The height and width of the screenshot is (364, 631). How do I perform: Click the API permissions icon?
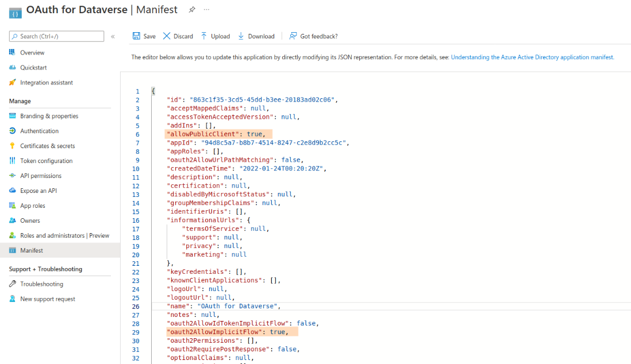pyautogui.click(x=13, y=176)
